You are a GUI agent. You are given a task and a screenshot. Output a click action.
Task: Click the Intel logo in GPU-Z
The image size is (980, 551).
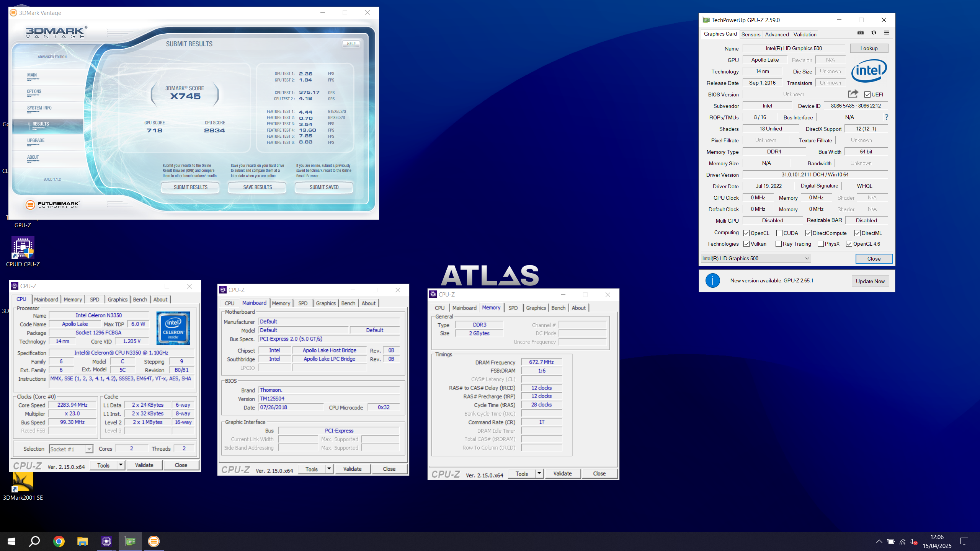[x=869, y=71]
